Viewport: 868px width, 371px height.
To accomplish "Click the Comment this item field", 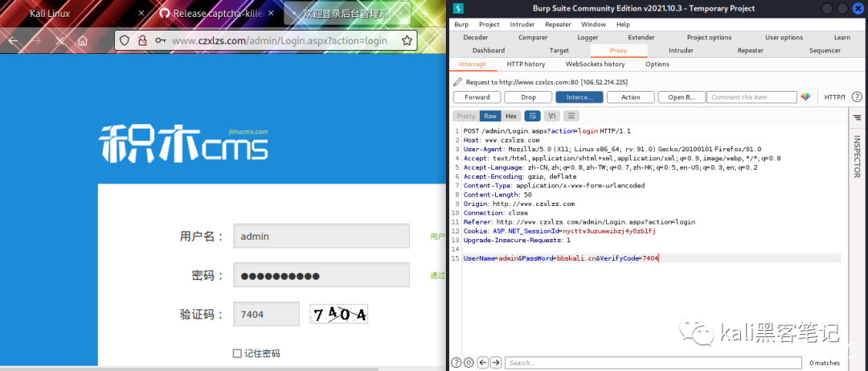I will (751, 97).
